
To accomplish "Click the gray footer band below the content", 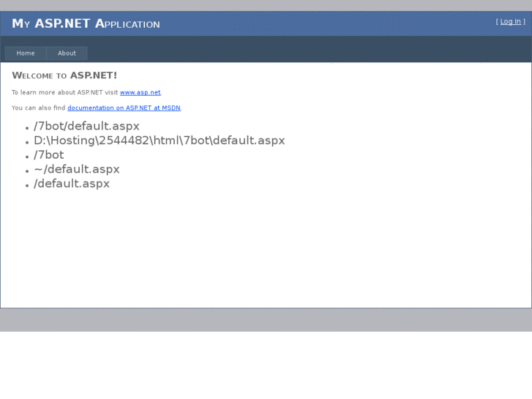I will tap(266, 320).
